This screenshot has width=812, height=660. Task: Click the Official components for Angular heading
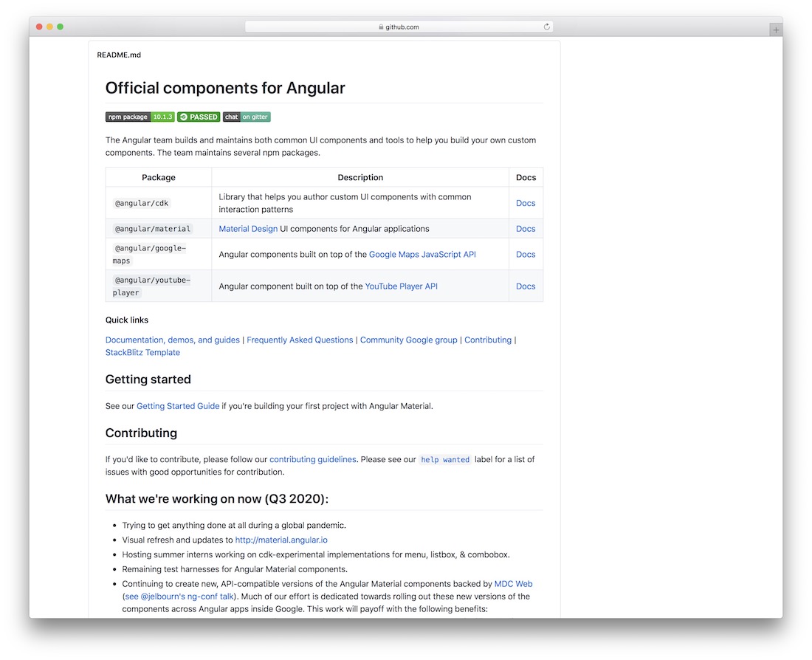(x=225, y=88)
